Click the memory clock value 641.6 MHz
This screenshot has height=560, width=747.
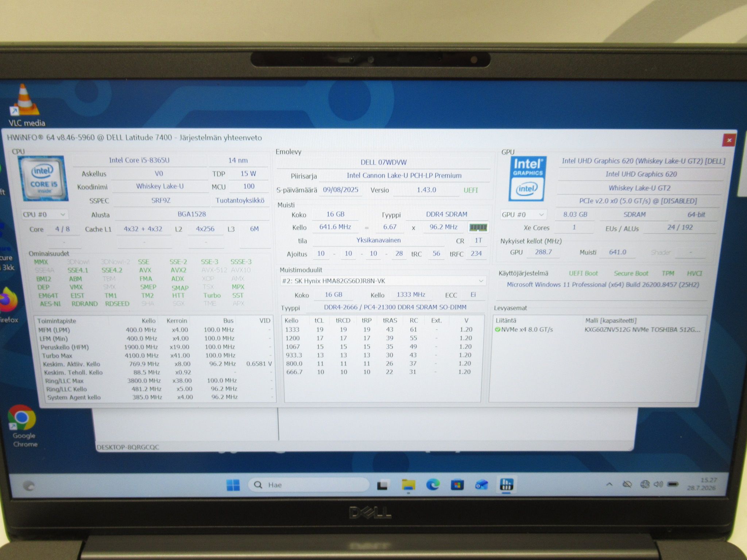tap(335, 227)
